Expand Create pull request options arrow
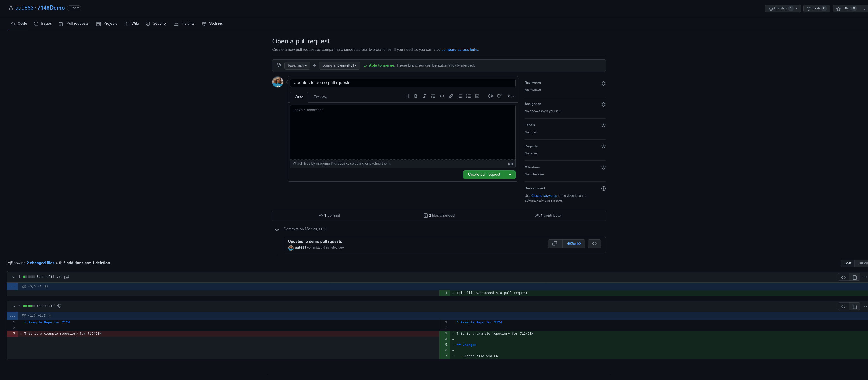The height and width of the screenshot is (380, 868). (510, 175)
